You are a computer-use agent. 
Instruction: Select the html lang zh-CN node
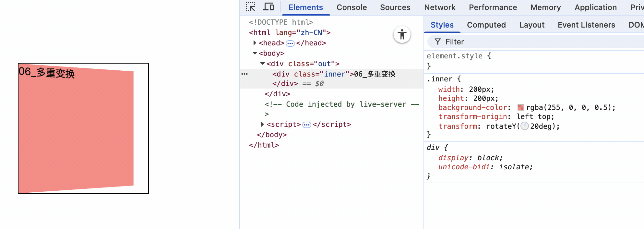(x=290, y=32)
